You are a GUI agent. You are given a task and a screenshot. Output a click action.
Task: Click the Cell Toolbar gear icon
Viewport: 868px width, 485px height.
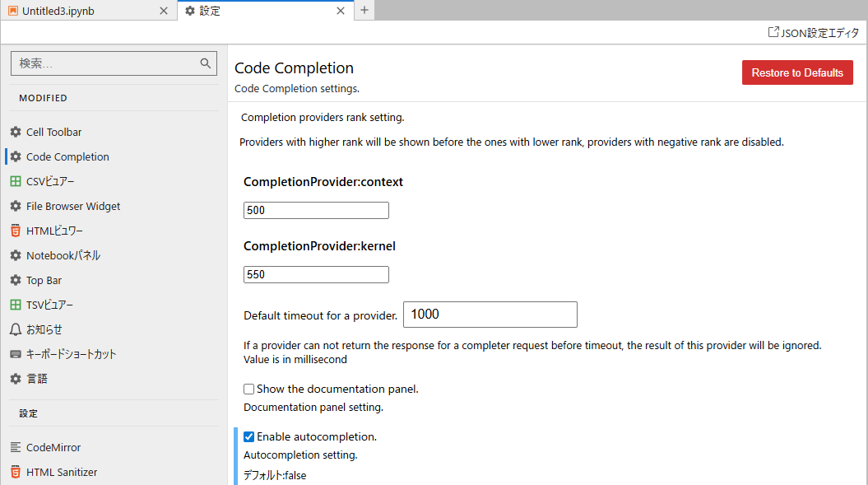(x=15, y=132)
